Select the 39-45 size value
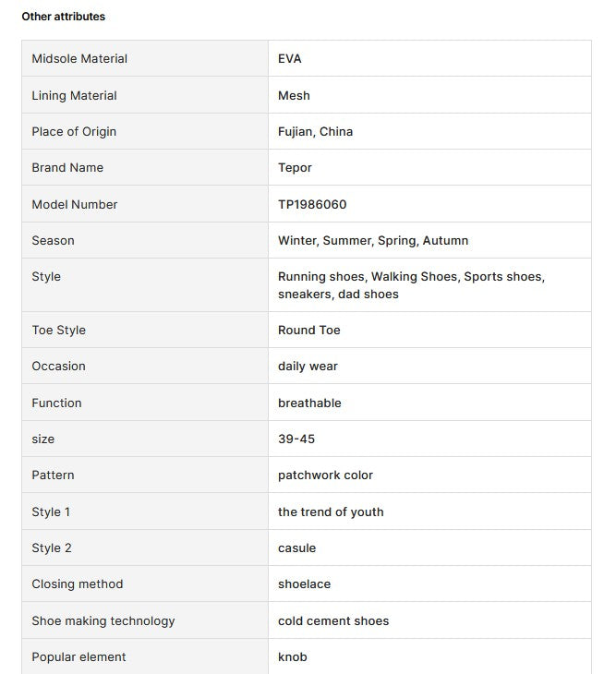Viewport: 616px width, 674px height. coord(296,439)
